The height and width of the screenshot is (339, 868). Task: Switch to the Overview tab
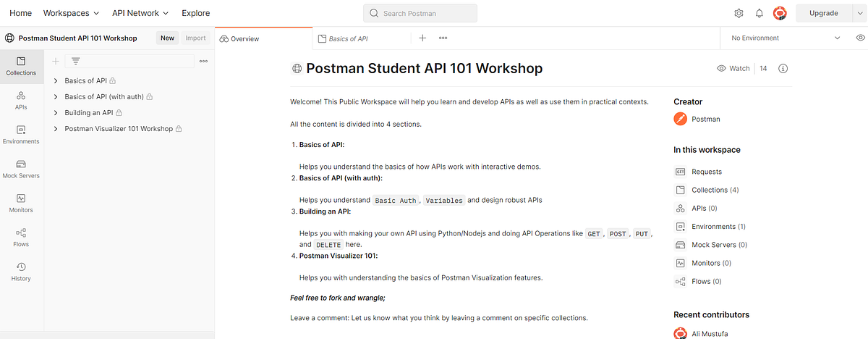(x=264, y=38)
